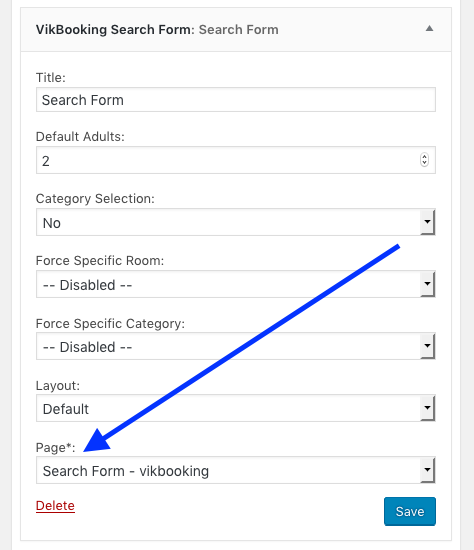The height and width of the screenshot is (550, 474).
Task: Click the "Page*:" label
Action: tap(56, 448)
